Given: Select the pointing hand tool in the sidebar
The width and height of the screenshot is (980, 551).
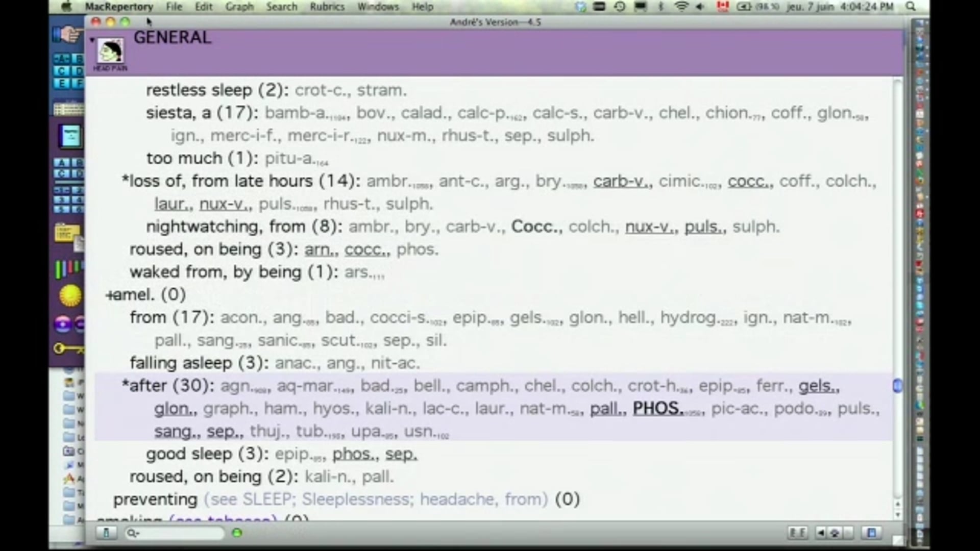Looking at the screenshot, I should click(x=68, y=35).
